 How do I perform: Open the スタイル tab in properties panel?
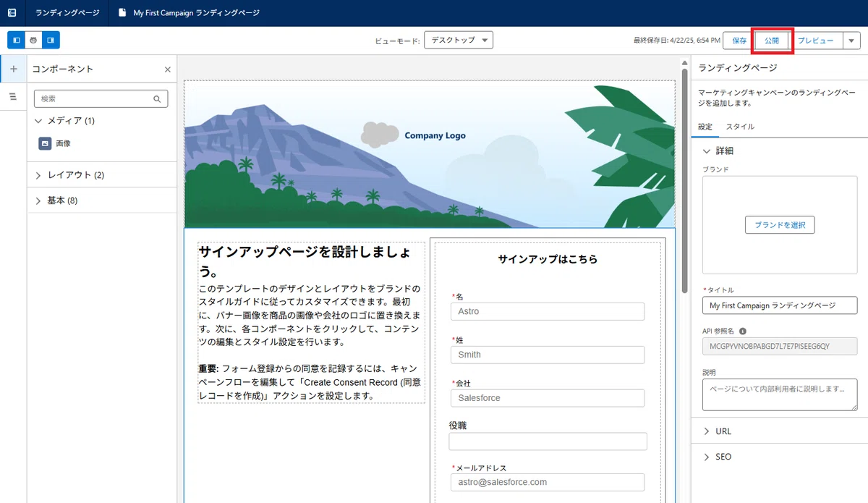[740, 127]
